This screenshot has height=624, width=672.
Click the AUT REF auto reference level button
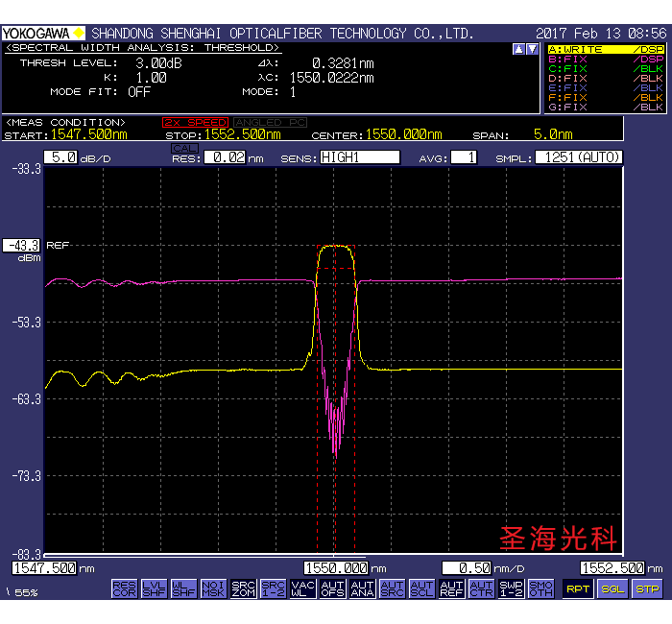pyautogui.click(x=451, y=588)
